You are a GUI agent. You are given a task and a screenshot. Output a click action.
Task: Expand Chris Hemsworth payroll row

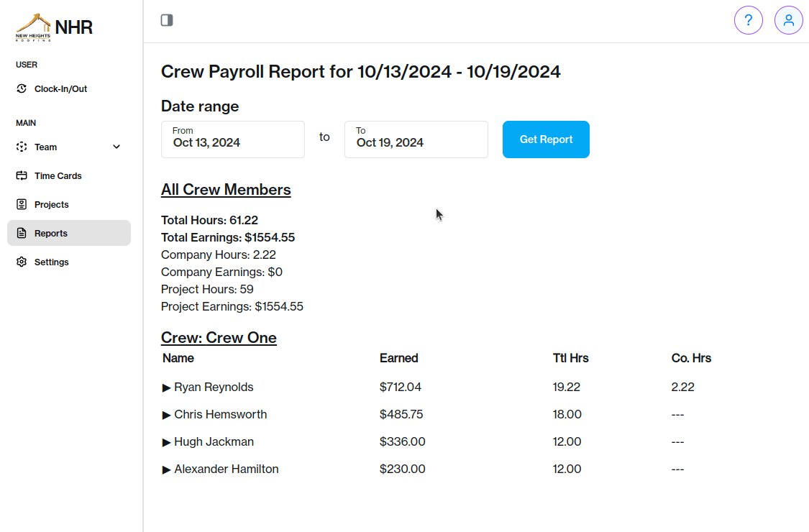pos(168,414)
